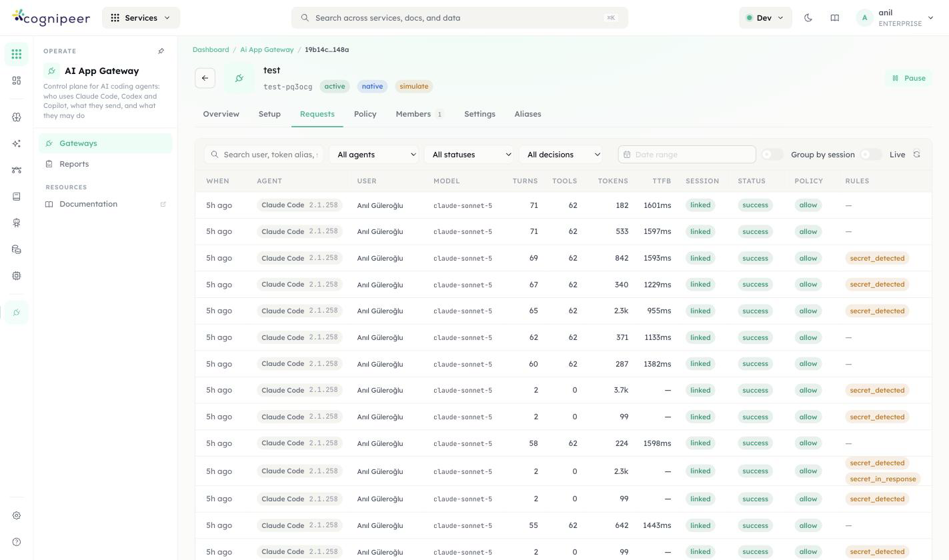Open docs book icon in header
The image size is (949, 560).
click(x=834, y=18)
